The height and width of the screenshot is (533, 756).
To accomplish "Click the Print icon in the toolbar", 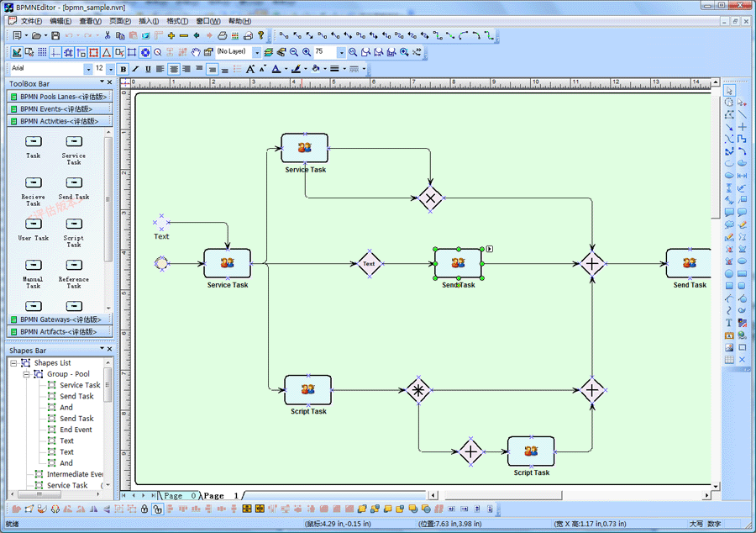I will pos(223,36).
